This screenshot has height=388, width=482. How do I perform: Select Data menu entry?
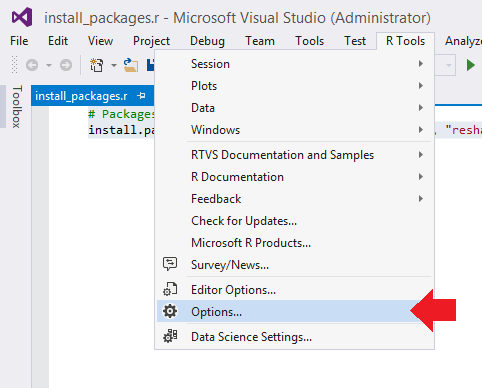click(295, 108)
